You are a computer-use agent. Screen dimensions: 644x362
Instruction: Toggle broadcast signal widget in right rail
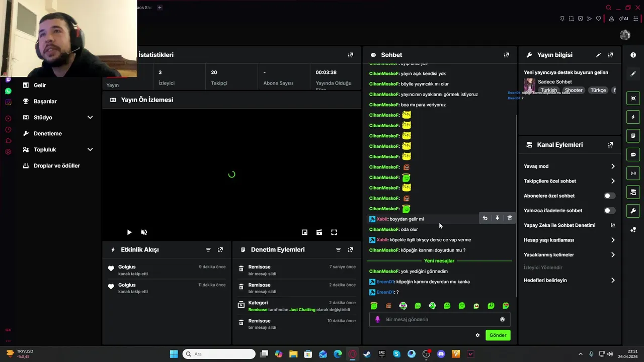tap(633, 173)
